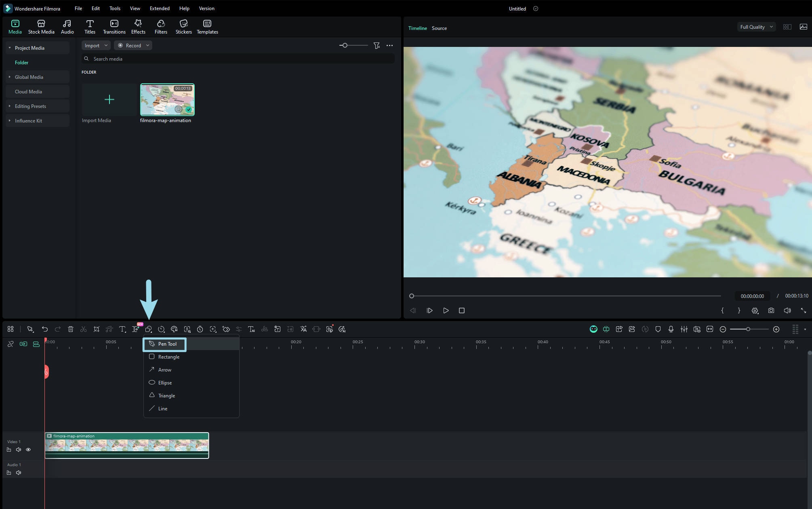Click the Transitions icon
Viewport: 812px width, 509px height.
[x=114, y=27]
